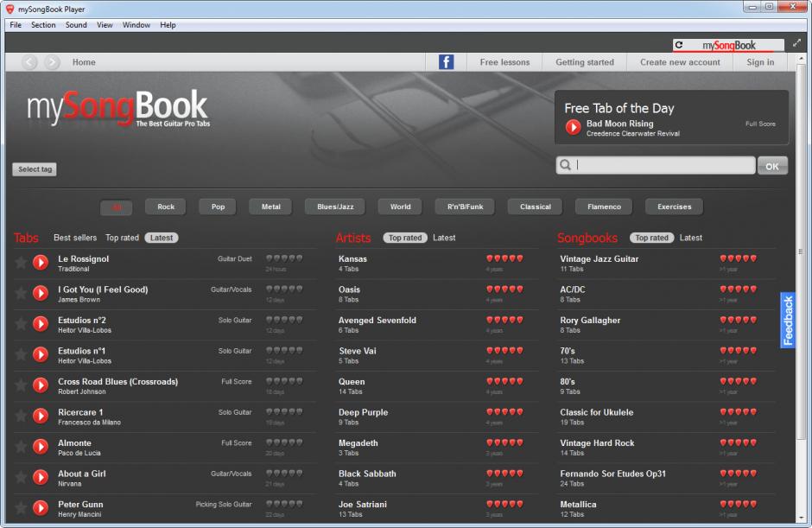
Task: Go forward with the forward arrow
Action: 52,62
